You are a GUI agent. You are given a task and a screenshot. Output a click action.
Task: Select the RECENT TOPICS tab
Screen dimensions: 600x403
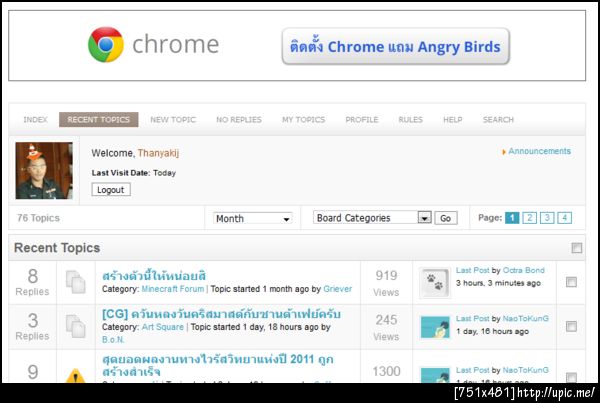pos(99,120)
